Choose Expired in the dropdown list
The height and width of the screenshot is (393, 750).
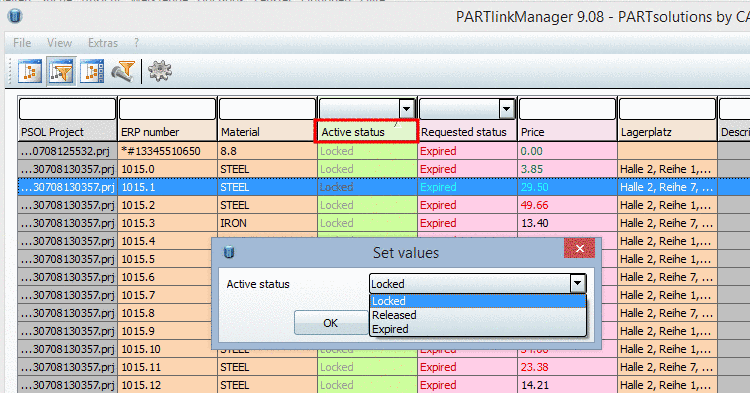tap(477, 329)
